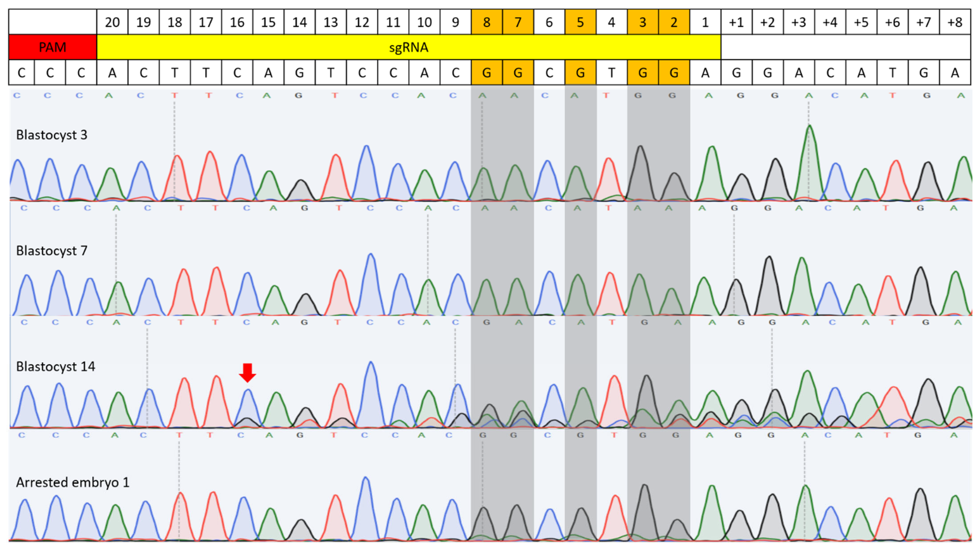Select position +8 header cell

955,22
